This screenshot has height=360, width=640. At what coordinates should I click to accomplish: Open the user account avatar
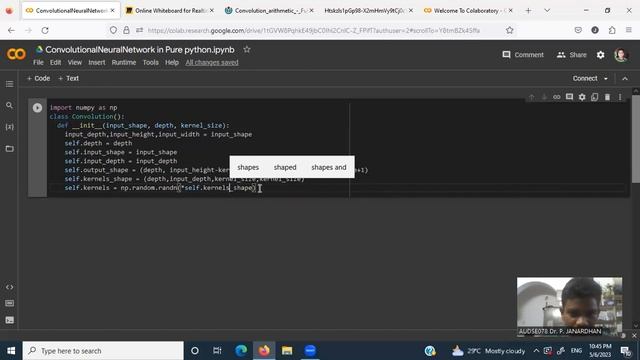[621, 55]
